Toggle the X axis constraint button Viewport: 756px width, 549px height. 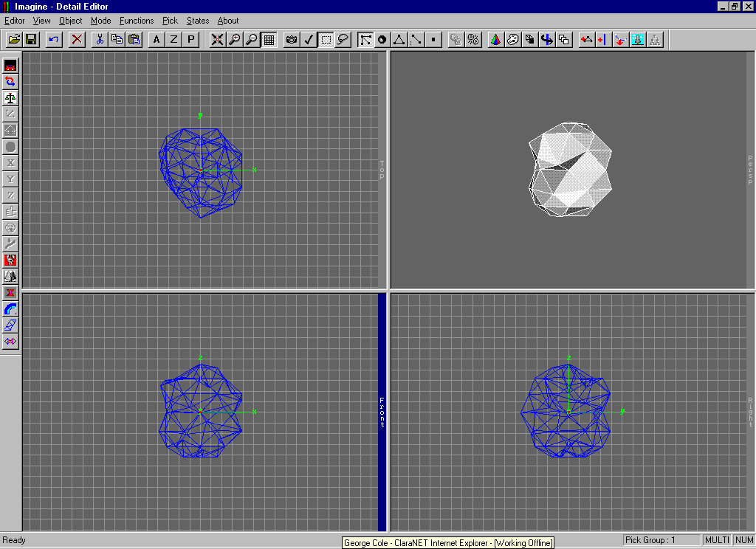tap(10, 162)
